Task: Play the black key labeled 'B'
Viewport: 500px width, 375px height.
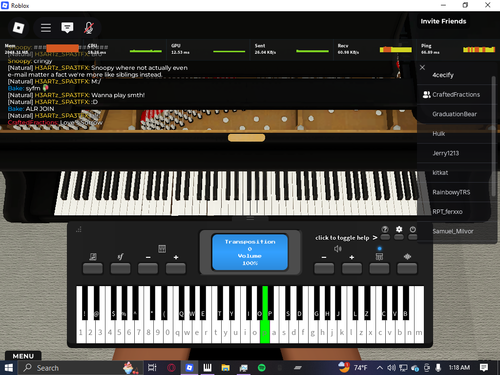Action: [x=406, y=303]
